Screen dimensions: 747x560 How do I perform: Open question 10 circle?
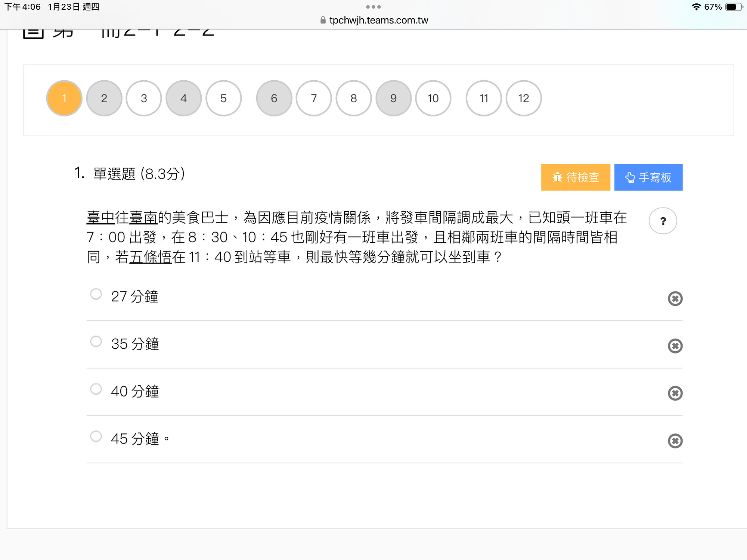click(433, 98)
